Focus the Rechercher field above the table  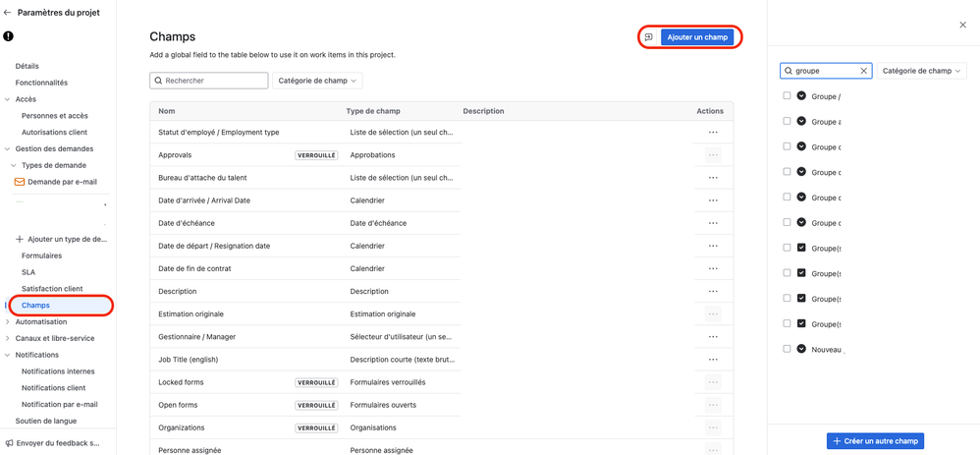coord(209,81)
